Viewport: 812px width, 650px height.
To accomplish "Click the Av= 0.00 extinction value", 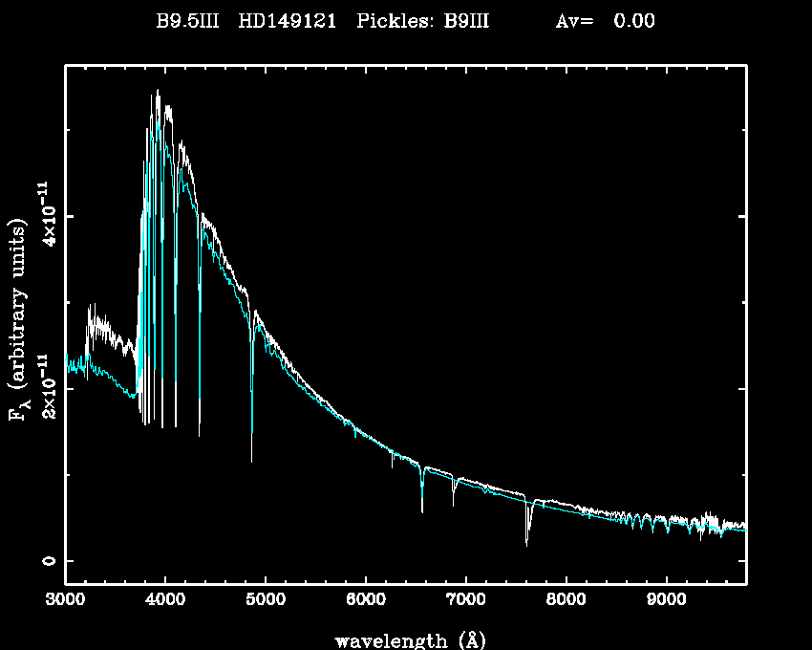I will pos(605,21).
